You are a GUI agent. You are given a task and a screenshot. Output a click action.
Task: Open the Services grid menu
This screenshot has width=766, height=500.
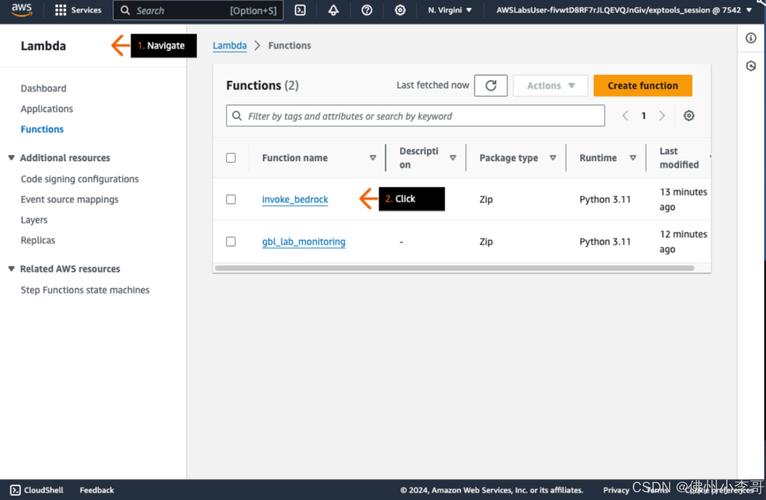(78, 10)
